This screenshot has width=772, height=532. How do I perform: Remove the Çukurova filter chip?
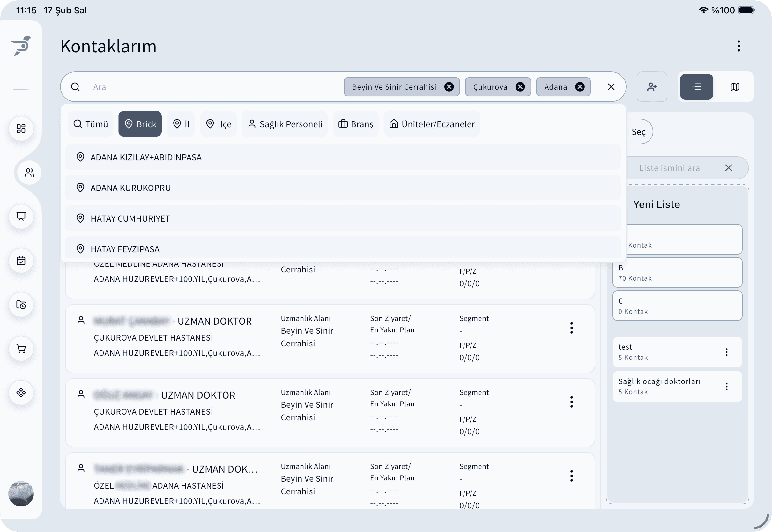point(520,87)
